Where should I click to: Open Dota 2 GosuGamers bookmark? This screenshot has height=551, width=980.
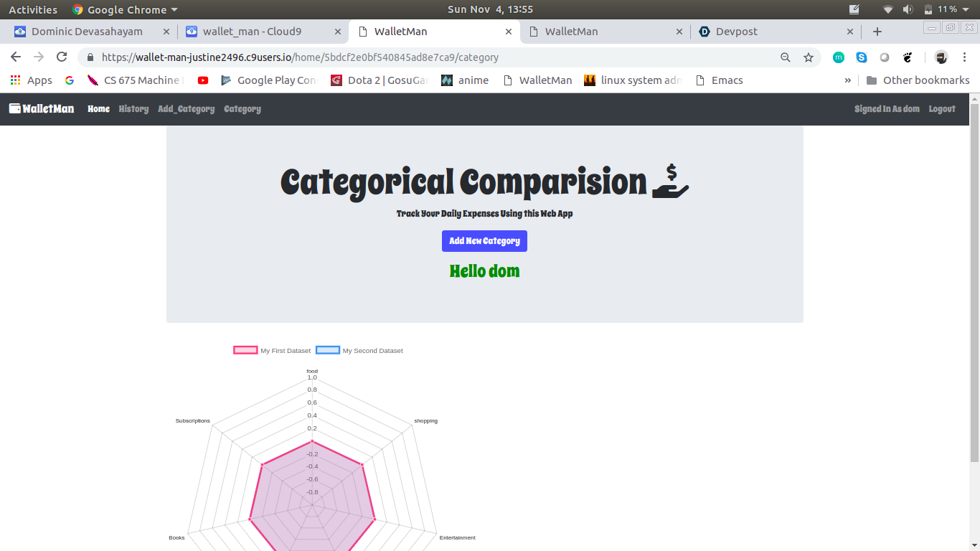(x=380, y=80)
